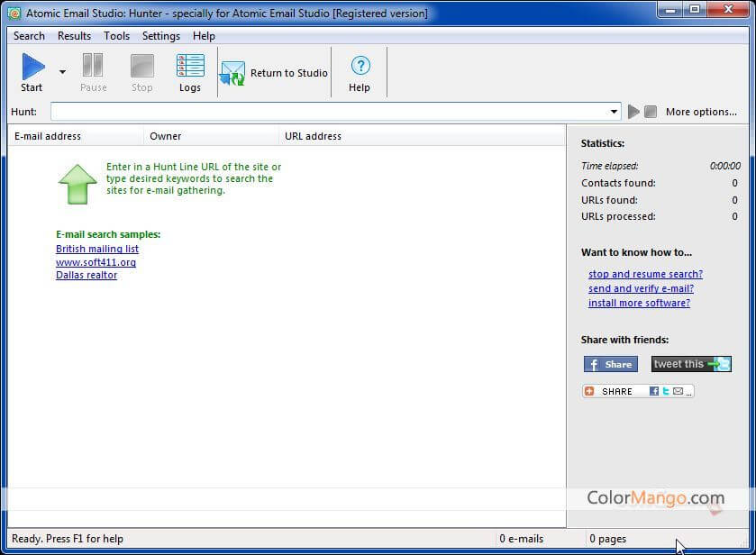Expand the Start button dropdown arrow
The height and width of the screenshot is (555, 756).
pos(62,72)
